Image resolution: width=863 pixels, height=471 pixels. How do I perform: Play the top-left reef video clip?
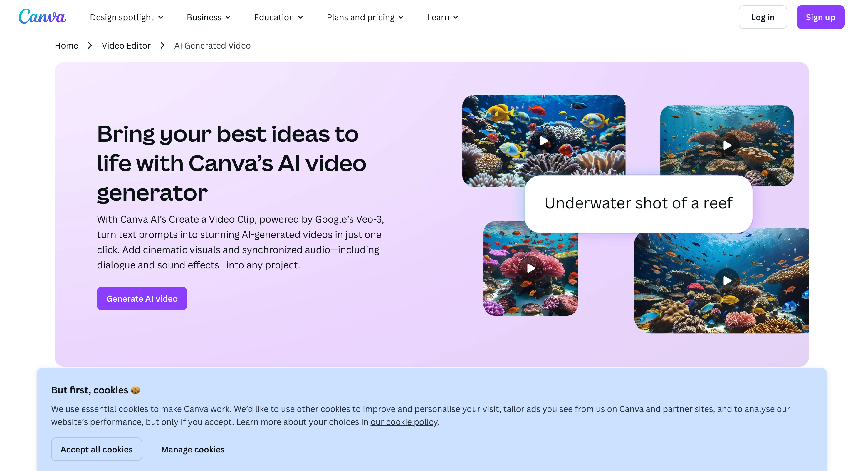point(543,141)
